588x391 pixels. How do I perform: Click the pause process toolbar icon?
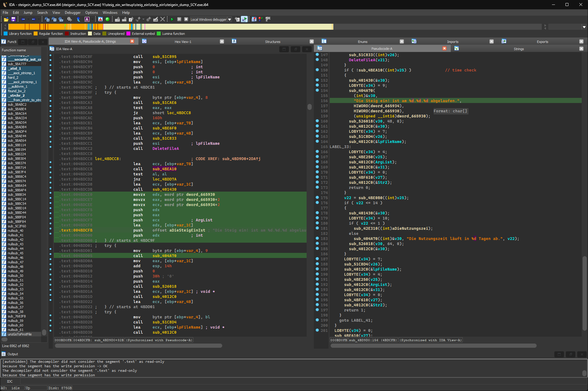[179, 19]
